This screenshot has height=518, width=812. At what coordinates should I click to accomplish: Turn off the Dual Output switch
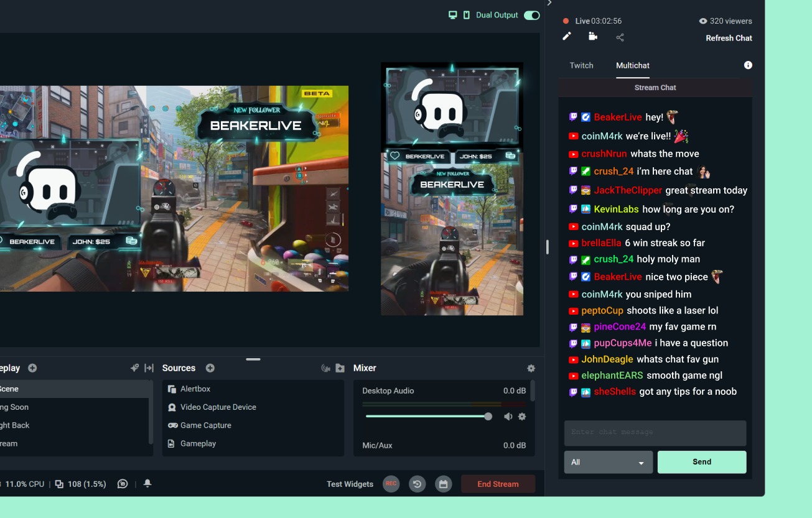tap(532, 15)
